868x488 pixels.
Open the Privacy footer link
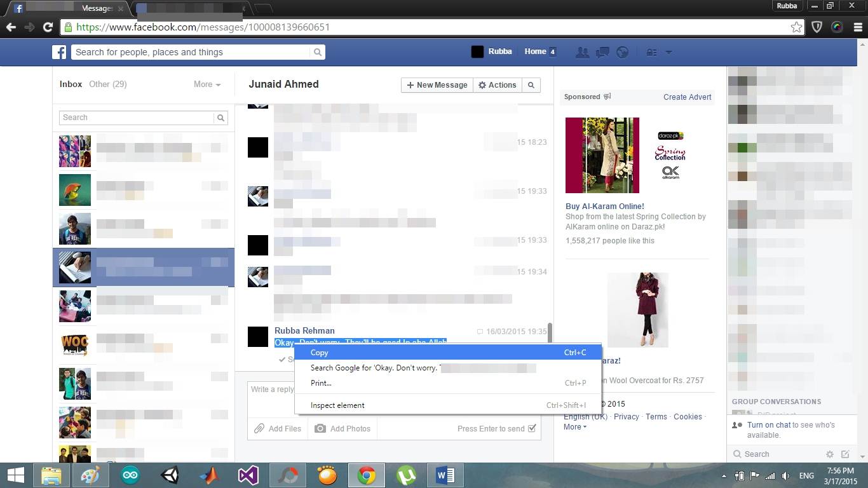click(627, 417)
